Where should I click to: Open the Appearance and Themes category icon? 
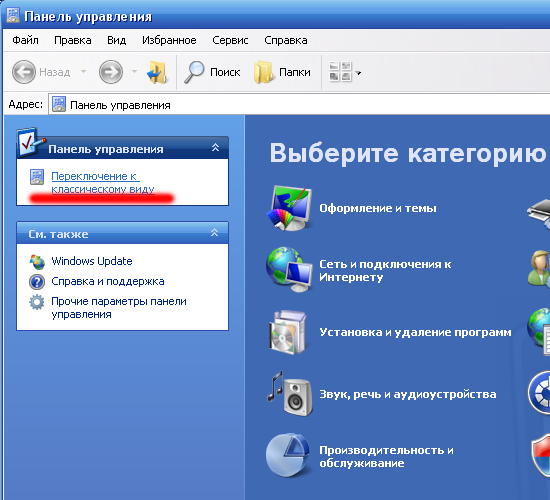coord(289,208)
